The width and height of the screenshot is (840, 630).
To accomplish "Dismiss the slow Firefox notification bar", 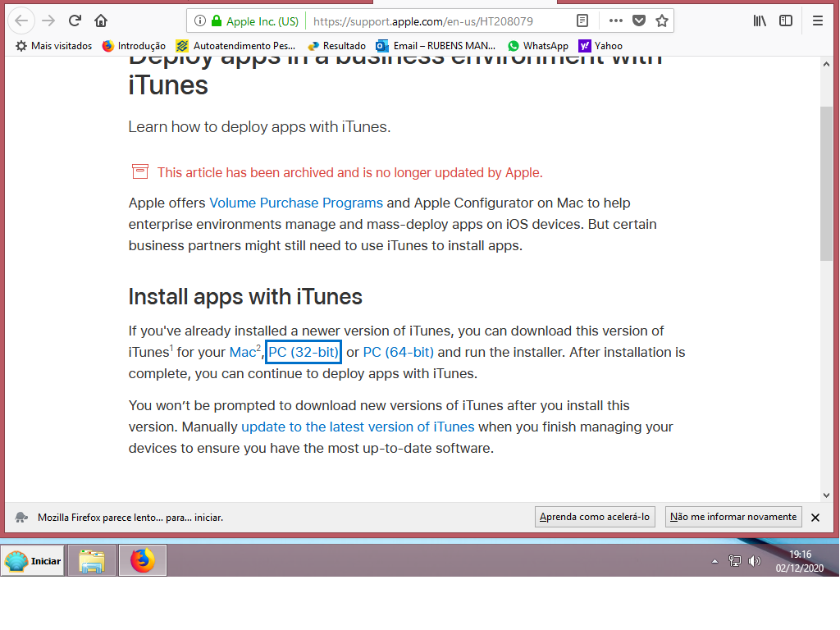I will 815,518.
